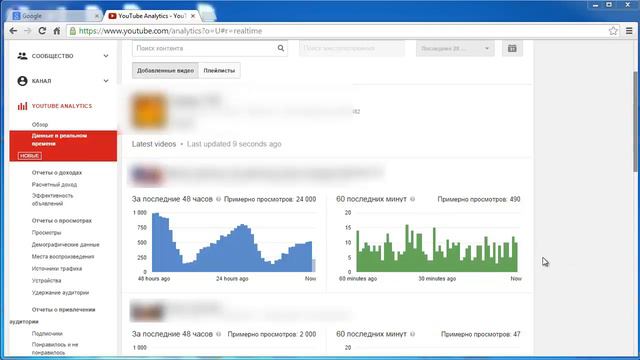
Task: Close the YouTube Analytics tab
Action: click(193, 16)
